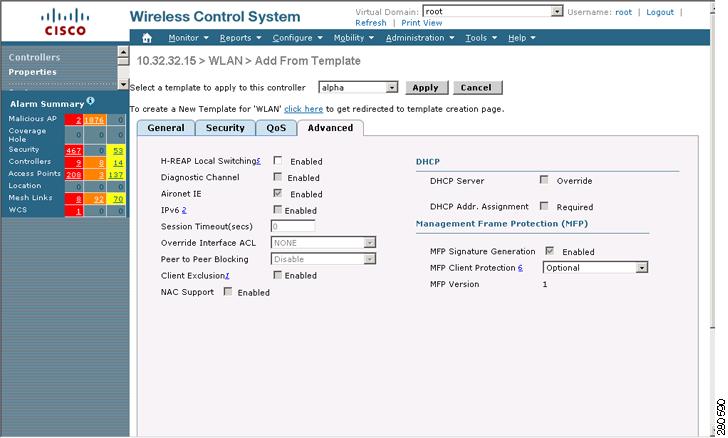The width and height of the screenshot is (728, 438).
Task: Click Mesh Links minor alarm count 70
Action: tap(117, 199)
